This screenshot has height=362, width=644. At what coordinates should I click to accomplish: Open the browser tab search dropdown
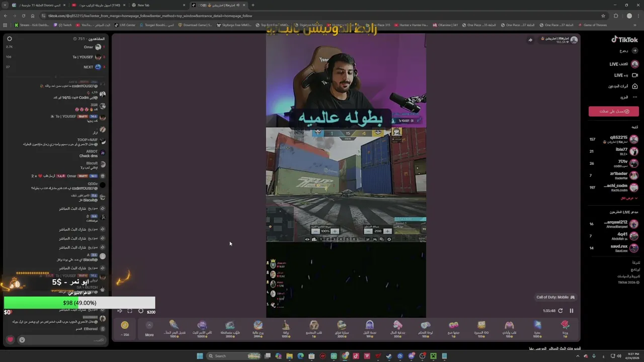pyautogui.click(x=5, y=5)
